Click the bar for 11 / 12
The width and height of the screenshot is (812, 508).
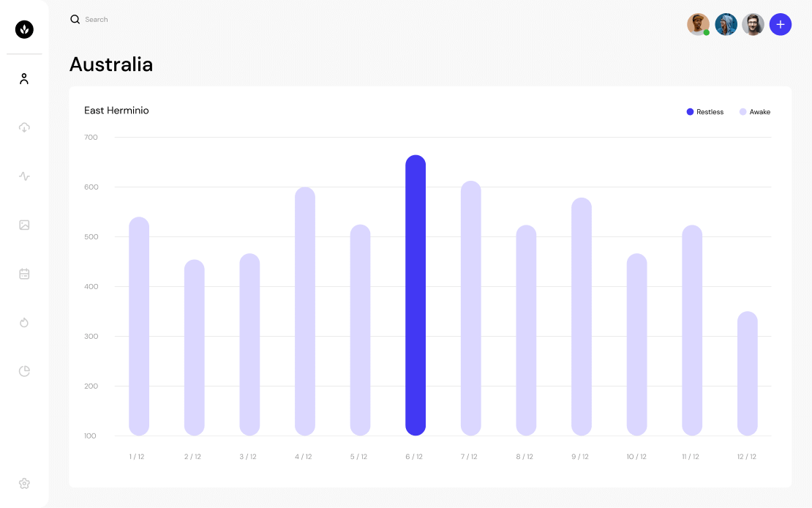[692, 331]
